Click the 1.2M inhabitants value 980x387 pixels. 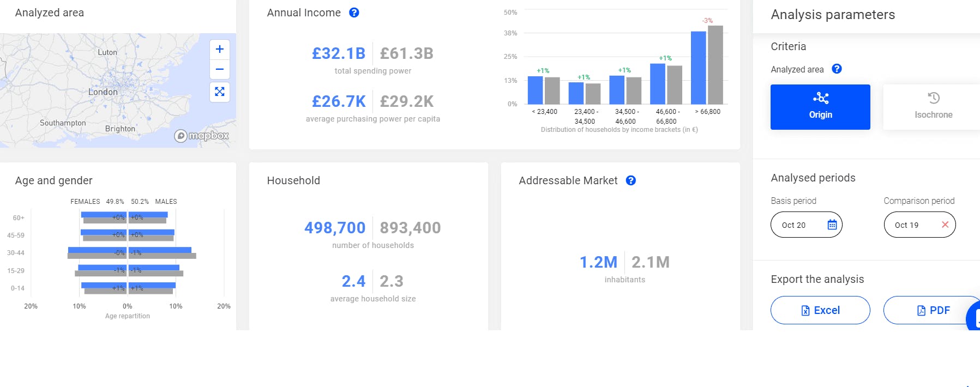point(598,262)
